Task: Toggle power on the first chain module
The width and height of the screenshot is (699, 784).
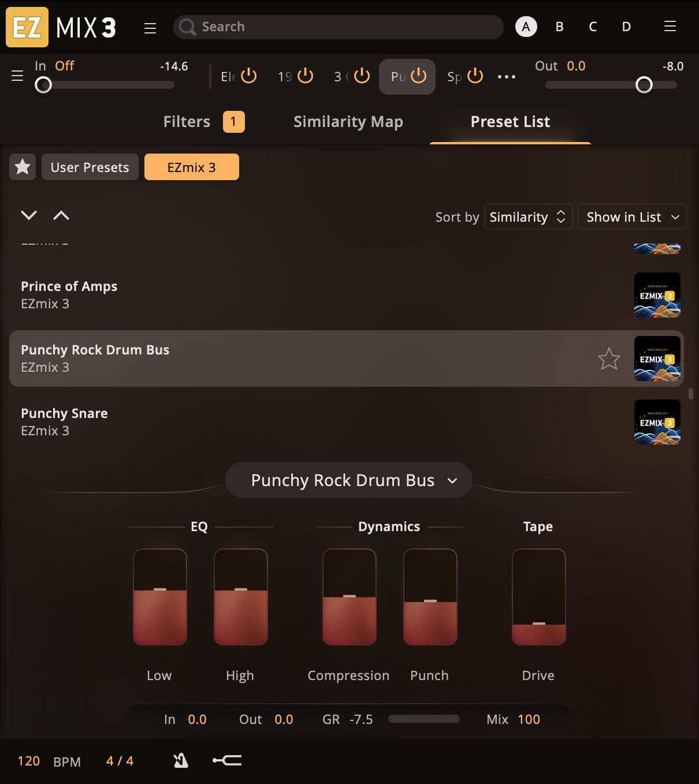Action: (x=248, y=76)
